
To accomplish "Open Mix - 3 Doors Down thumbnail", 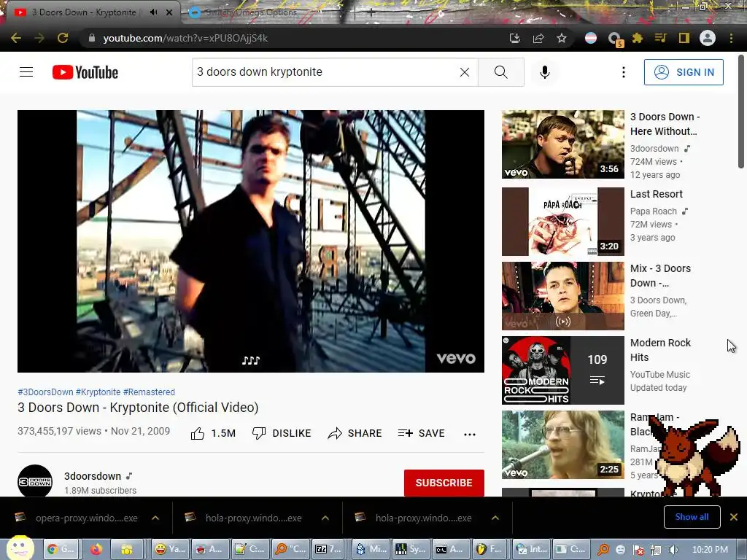I will 562,296.
